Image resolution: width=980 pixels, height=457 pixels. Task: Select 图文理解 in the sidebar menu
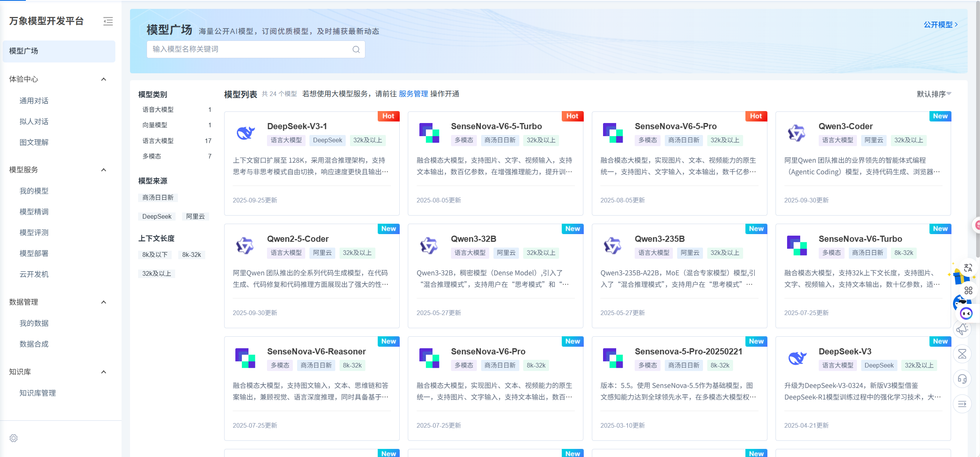pos(34,142)
